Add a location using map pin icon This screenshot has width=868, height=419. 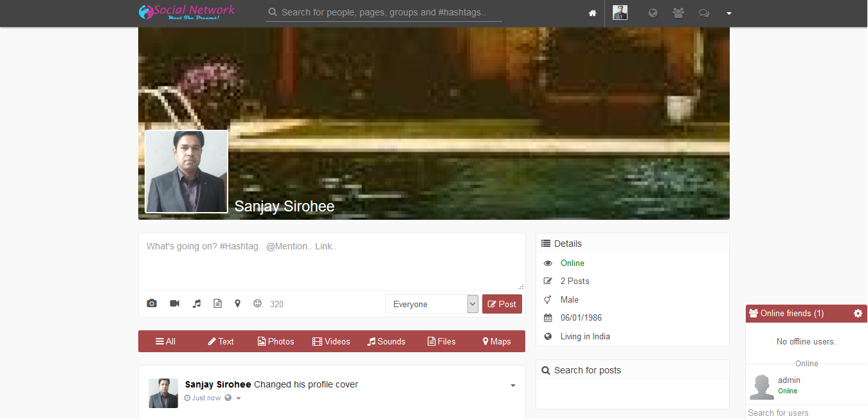[x=237, y=303]
